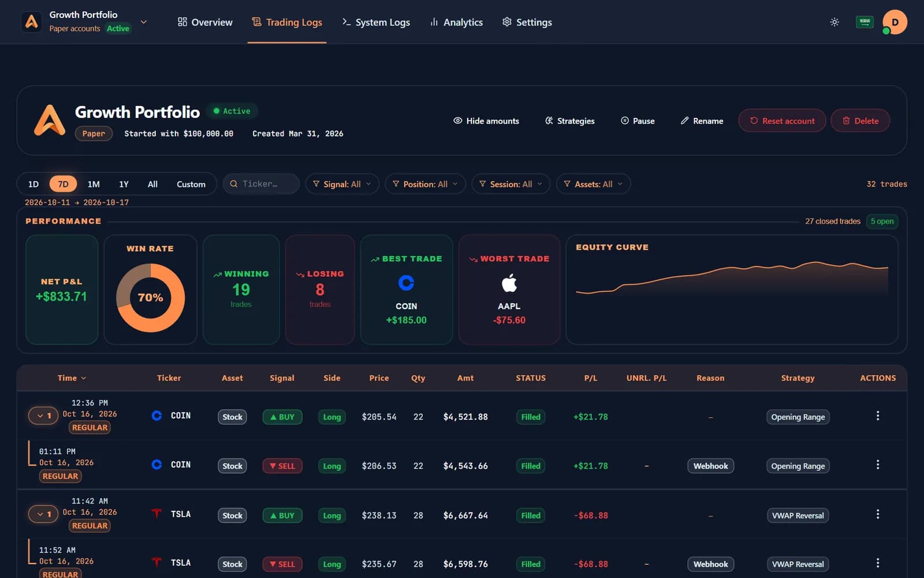924x578 pixels.
Task: Open the Strategies button
Action: (569, 121)
